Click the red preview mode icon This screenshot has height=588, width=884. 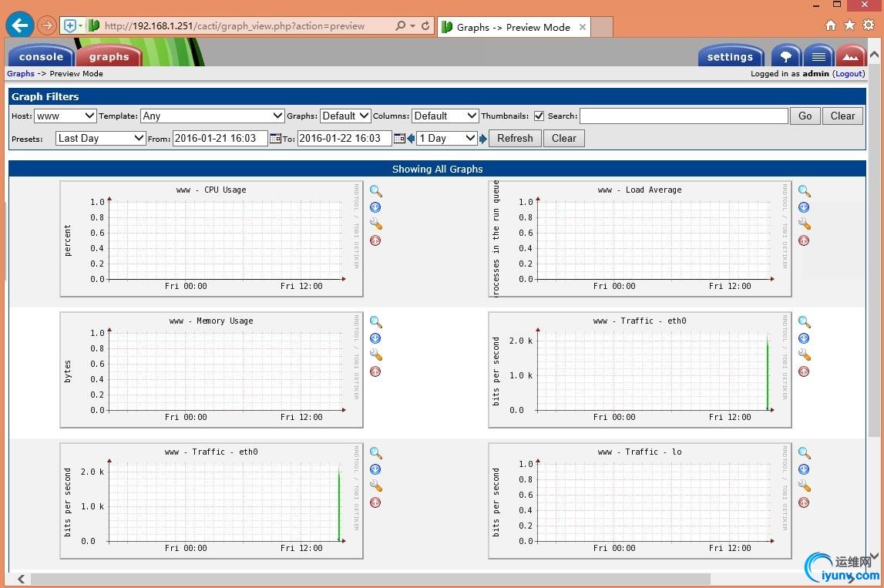[850, 56]
